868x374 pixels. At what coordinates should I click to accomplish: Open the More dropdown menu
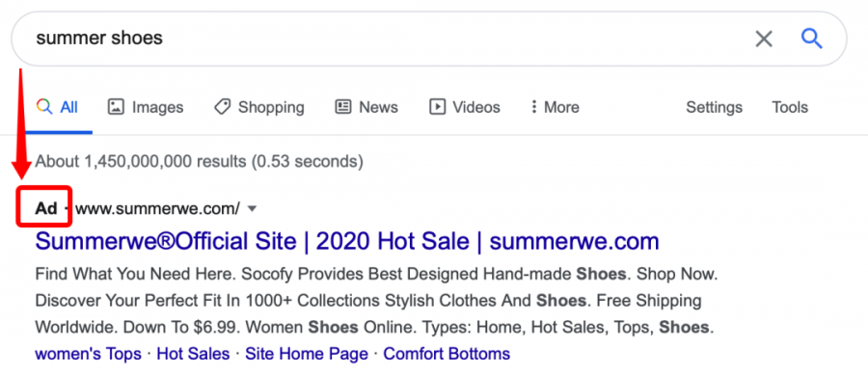[555, 107]
